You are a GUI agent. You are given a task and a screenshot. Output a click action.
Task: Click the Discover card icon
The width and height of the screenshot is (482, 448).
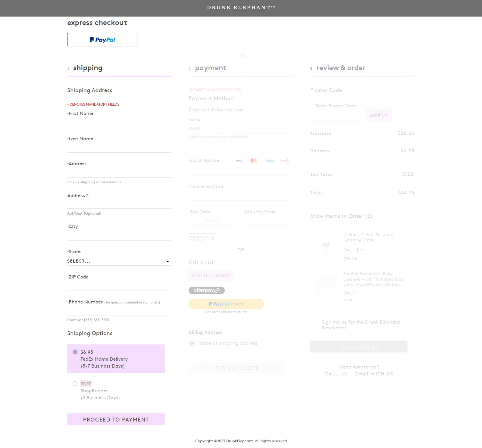[284, 161]
